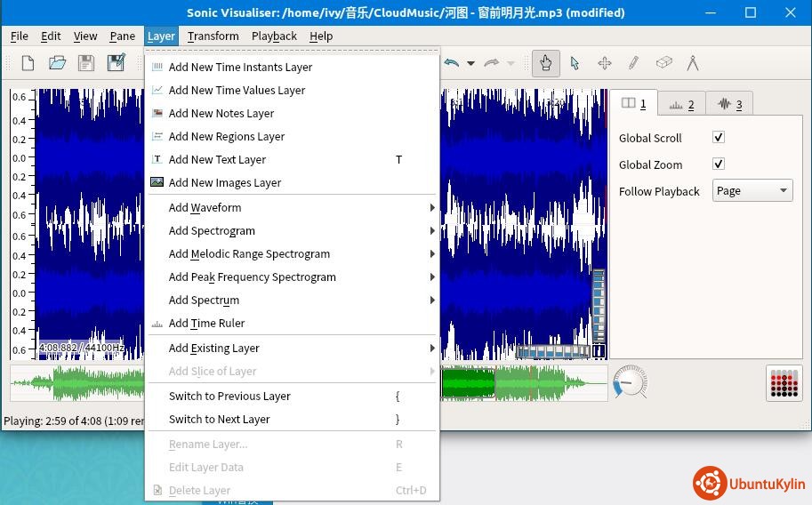Screen dimensions: 812x505
Task: Click the Save Session disk icon
Action: tap(86, 63)
